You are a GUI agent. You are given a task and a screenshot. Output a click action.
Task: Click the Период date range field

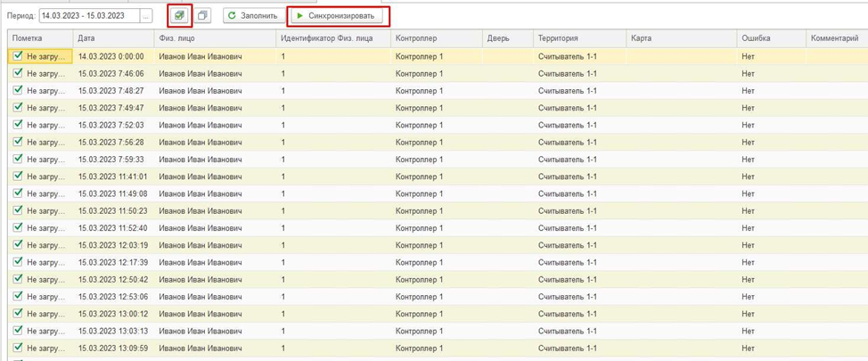click(x=89, y=16)
